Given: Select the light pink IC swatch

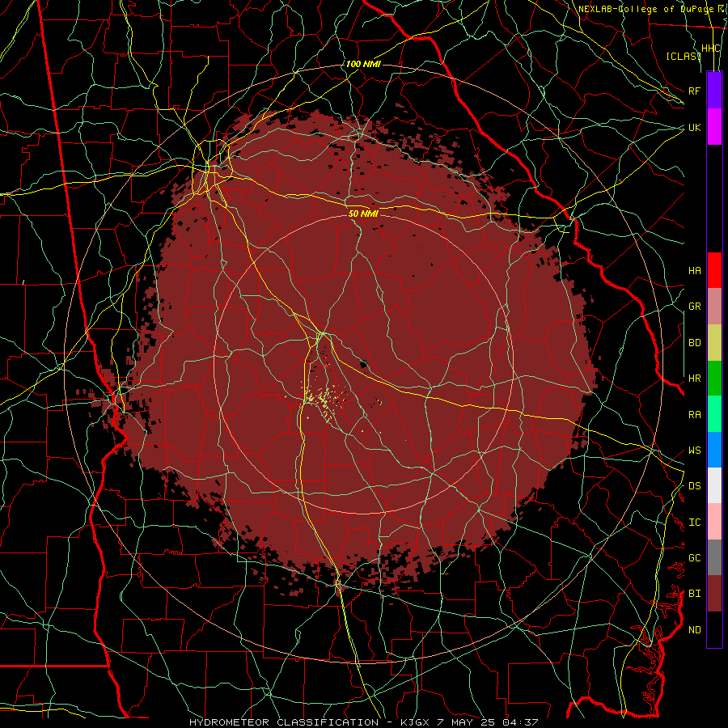Looking at the screenshot, I should point(714,522).
